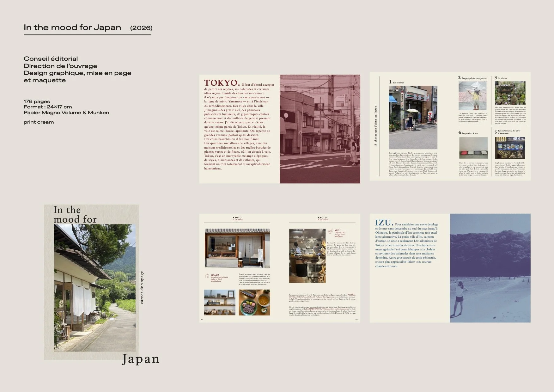Click the 'TOKYO.' red heading
The image size is (554, 392).
222,83
